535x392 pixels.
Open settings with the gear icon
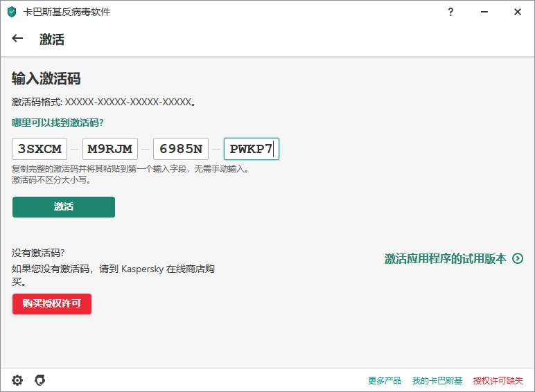click(17, 380)
